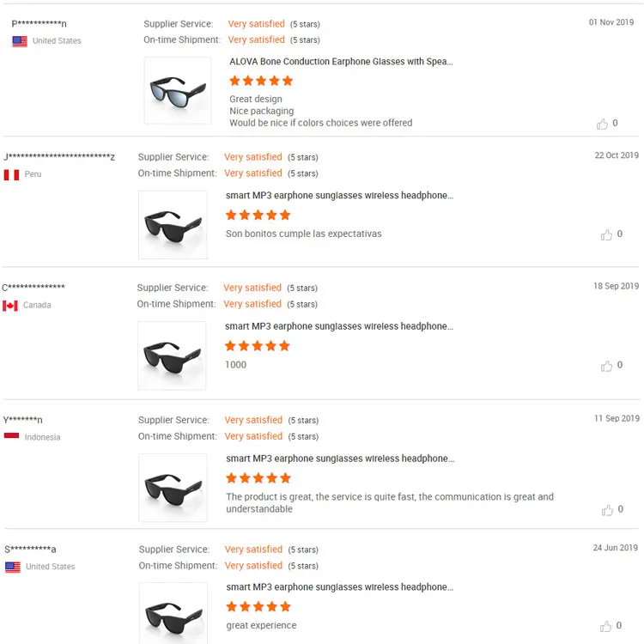Open product link in Indonesia review

pos(339,459)
